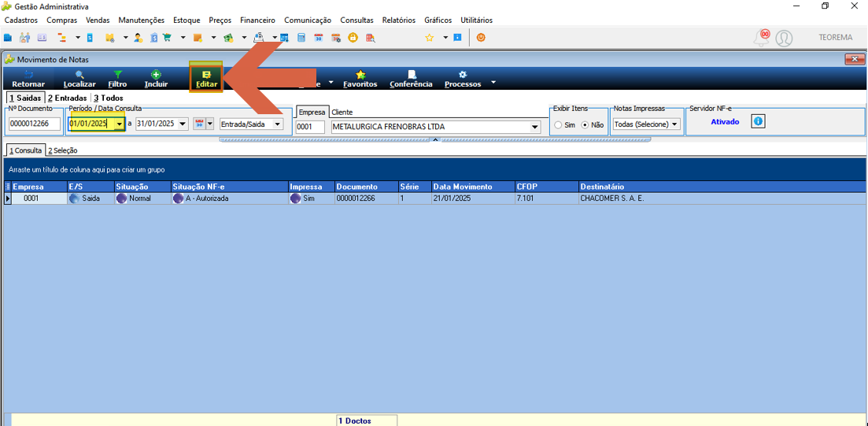This screenshot has height=426, width=868.
Task: Click the Localizar button
Action: point(79,80)
